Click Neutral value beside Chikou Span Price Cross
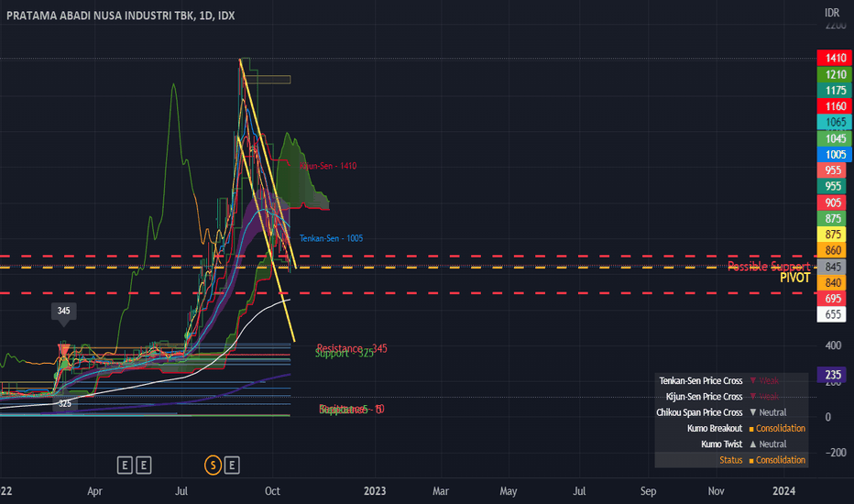 click(772, 412)
